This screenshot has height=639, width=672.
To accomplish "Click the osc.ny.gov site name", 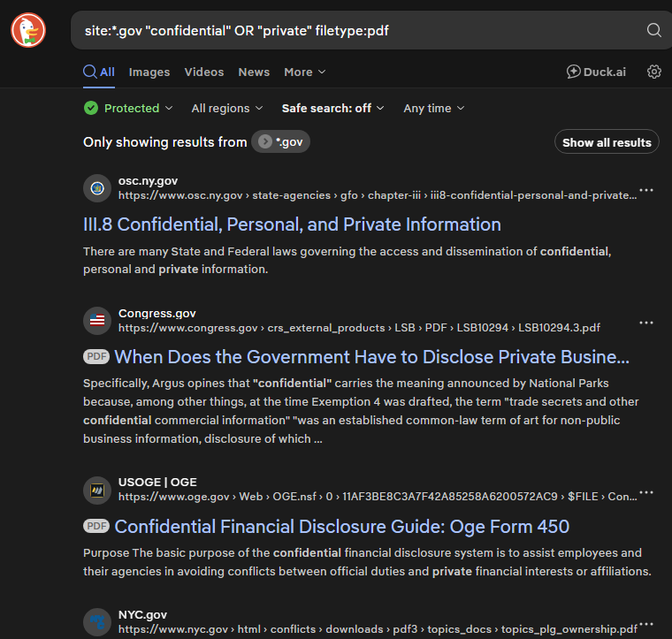I will pos(148,181).
